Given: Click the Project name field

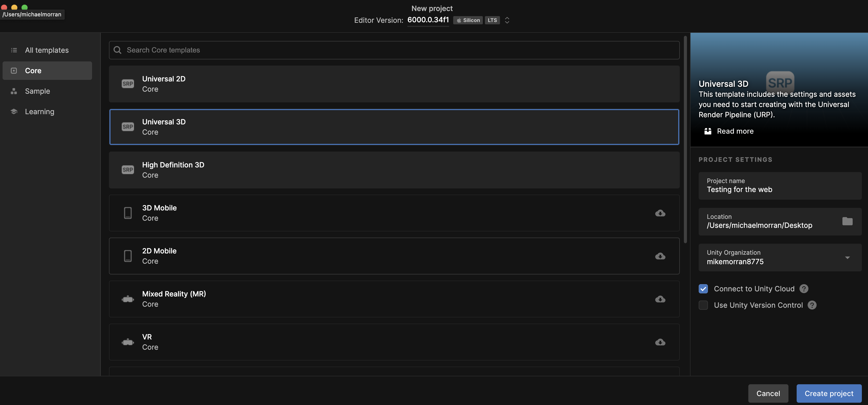Looking at the screenshot, I should click(x=780, y=185).
